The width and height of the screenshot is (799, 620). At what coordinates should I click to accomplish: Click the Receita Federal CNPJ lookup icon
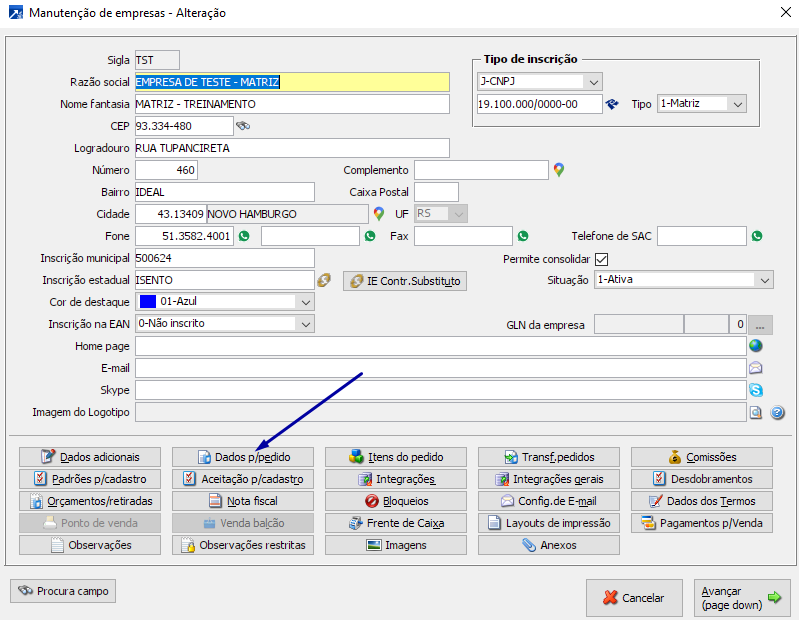click(x=613, y=104)
